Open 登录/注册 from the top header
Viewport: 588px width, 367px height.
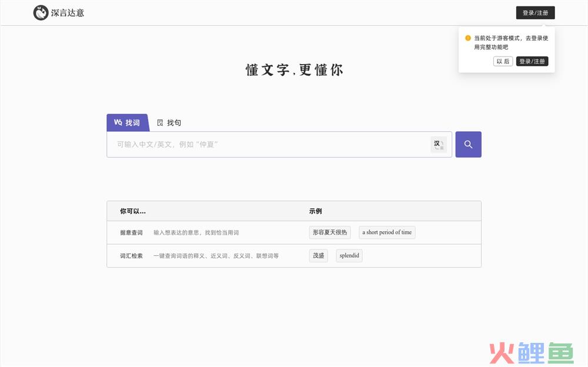[x=535, y=13]
